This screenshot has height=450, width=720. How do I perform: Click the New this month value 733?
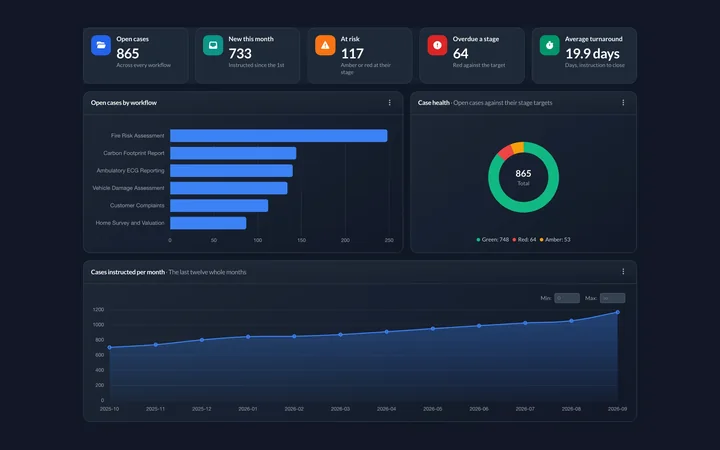(x=240, y=54)
